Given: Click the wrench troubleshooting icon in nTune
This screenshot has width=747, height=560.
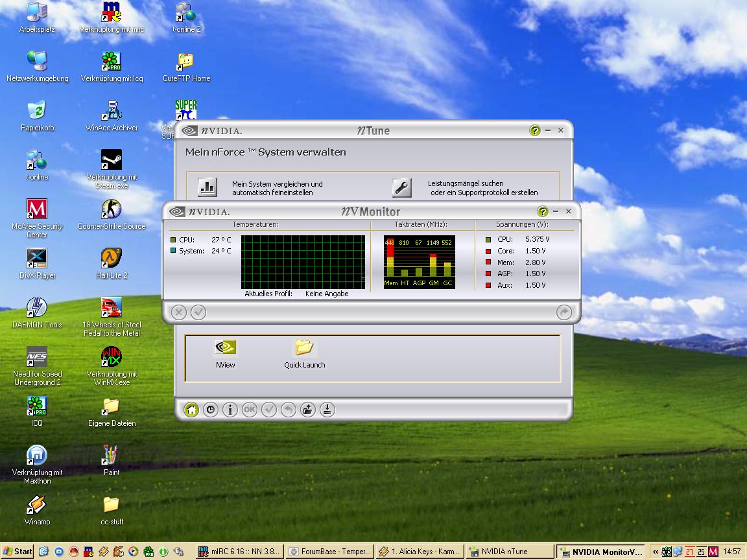Looking at the screenshot, I should [x=401, y=187].
